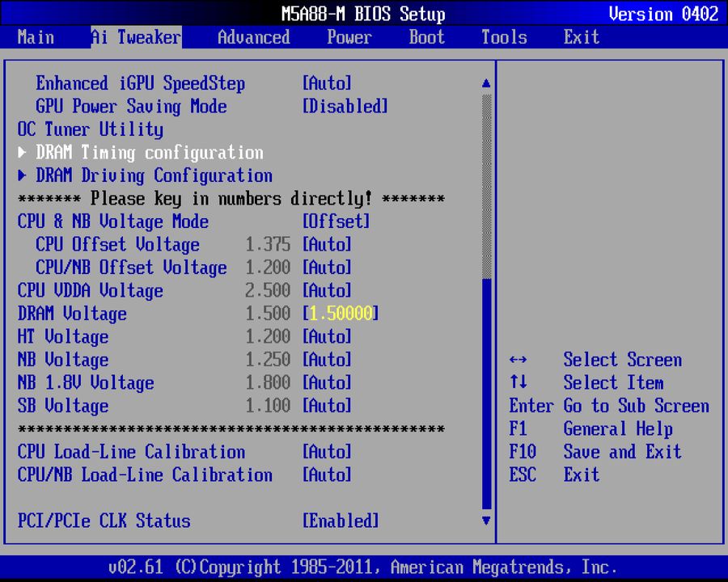728x582 pixels.
Task: Click F10 Save and Exit hint
Action: (x=595, y=452)
